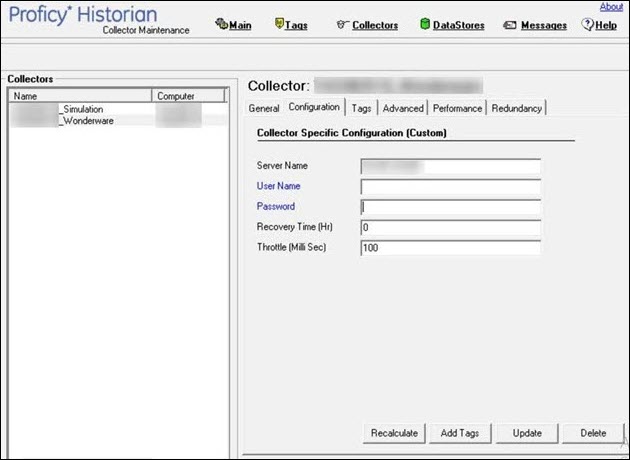Click the Add Tags button
Viewport: 630px width, 460px height.
[x=460, y=433]
